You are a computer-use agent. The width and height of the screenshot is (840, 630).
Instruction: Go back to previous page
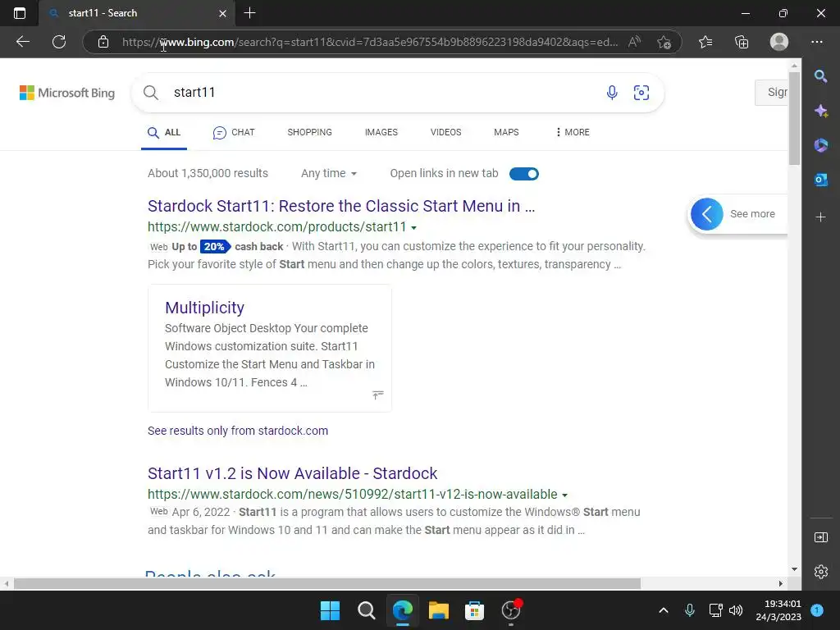(22, 42)
